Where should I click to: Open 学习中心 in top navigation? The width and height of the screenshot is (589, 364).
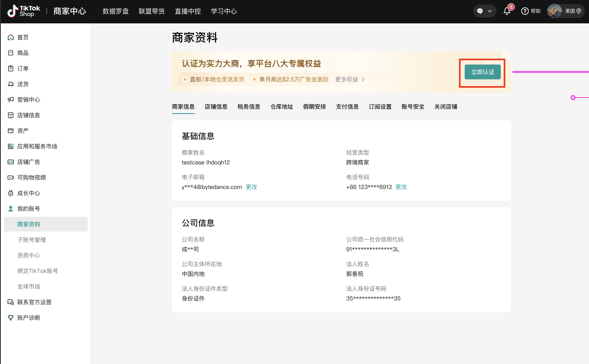(x=224, y=11)
